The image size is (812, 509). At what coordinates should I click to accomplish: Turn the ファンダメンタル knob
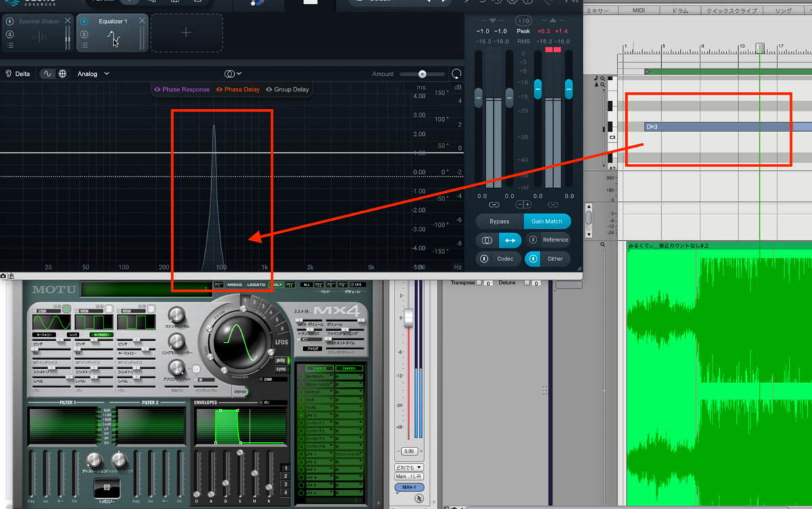(x=177, y=315)
